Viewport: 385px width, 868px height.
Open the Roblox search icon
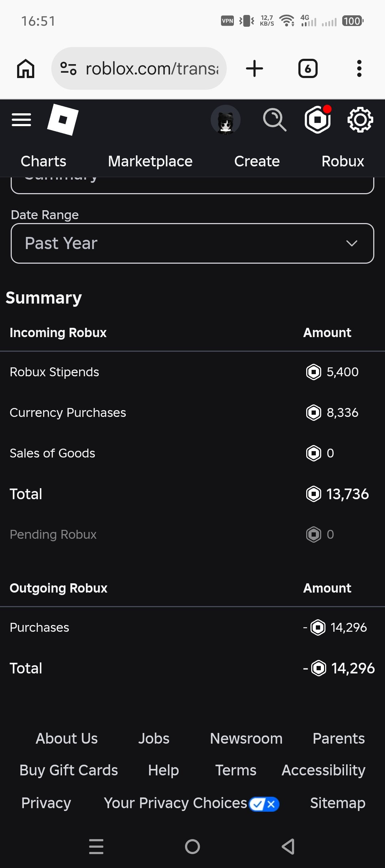tap(274, 120)
